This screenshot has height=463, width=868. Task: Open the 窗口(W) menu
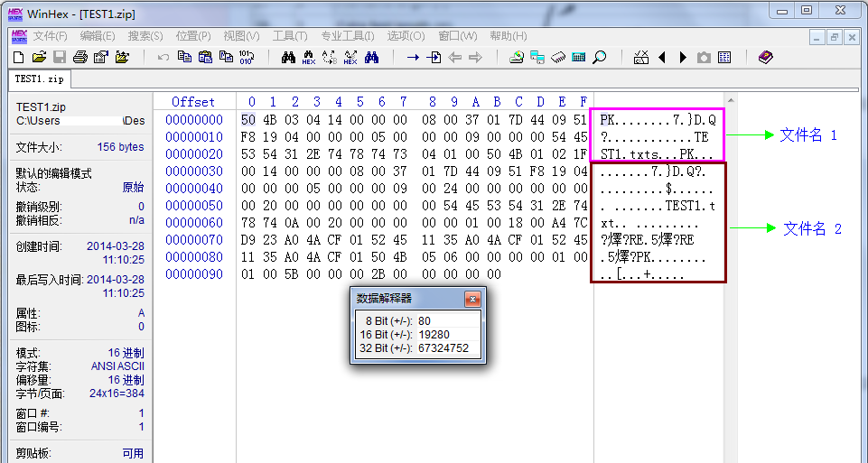458,36
